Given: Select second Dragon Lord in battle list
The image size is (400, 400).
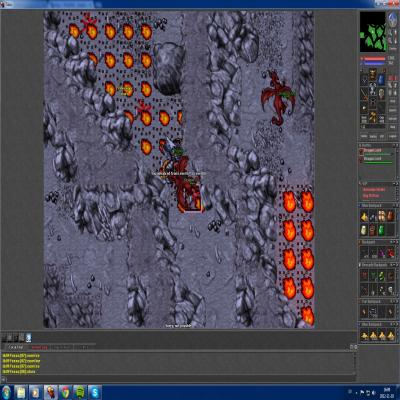Looking at the screenshot, I should click(x=377, y=160).
